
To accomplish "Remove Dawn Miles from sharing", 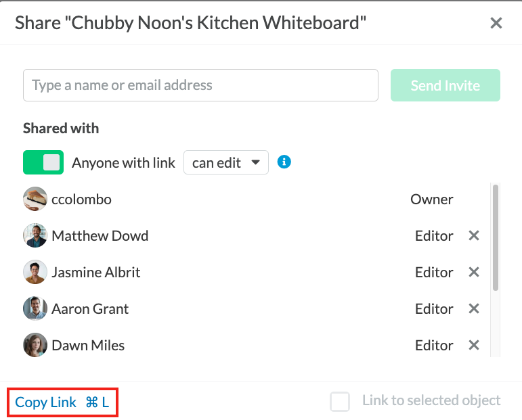I will click(474, 345).
